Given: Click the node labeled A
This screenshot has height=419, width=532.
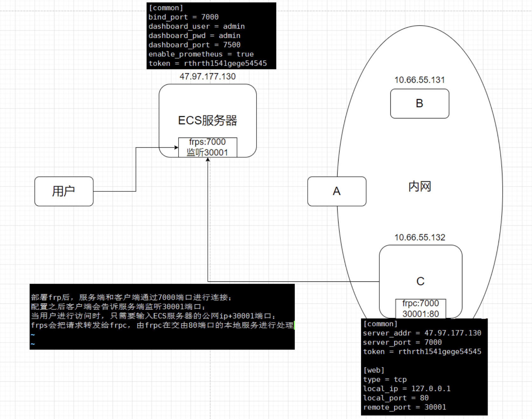Looking at the screenshot, I should point(337,191).
